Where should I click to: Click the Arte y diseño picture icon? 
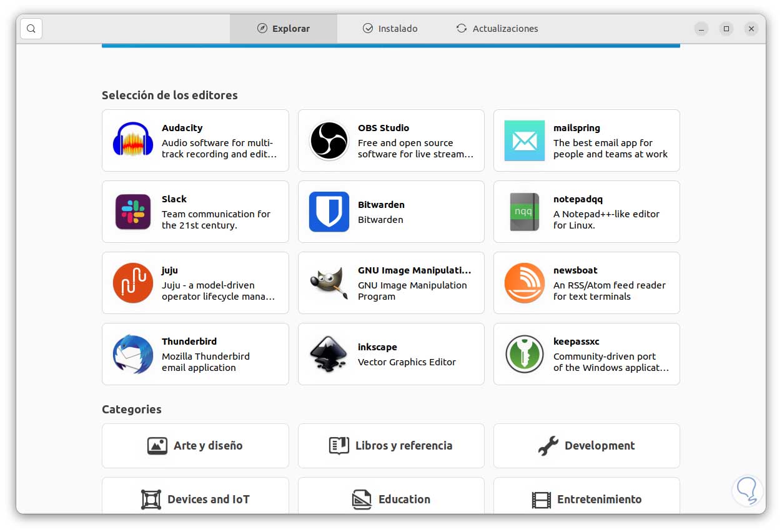pyautogui.click(x=157, y=446)
